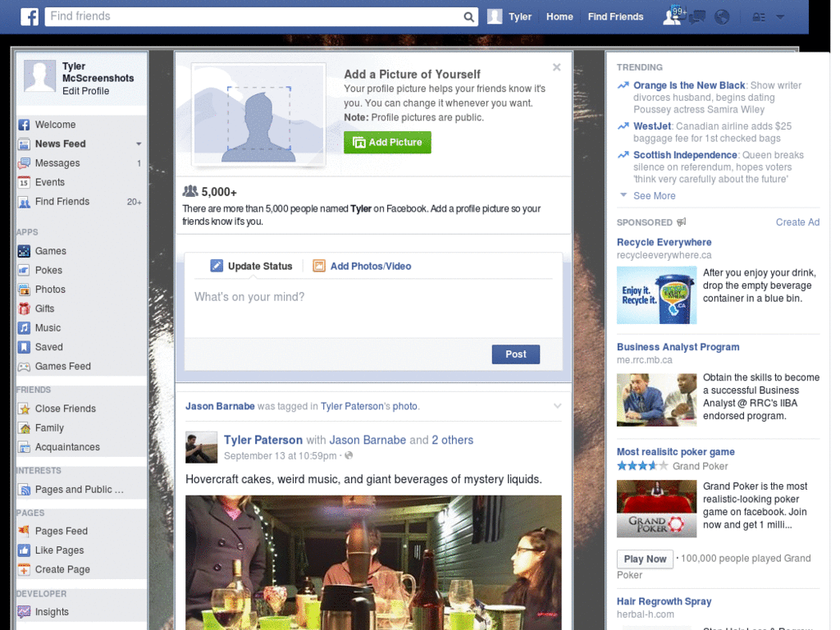Click Edit Profile link
The image size is (840, 630).
pos(85,91)
